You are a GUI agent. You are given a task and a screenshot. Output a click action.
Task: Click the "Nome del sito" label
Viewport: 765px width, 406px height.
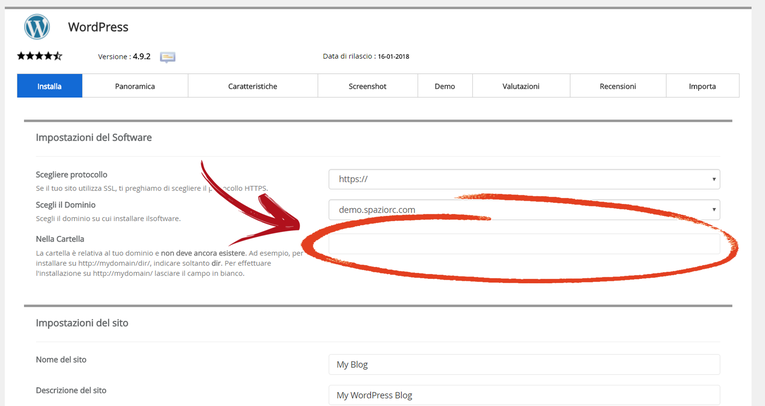(x=61, y=360)
